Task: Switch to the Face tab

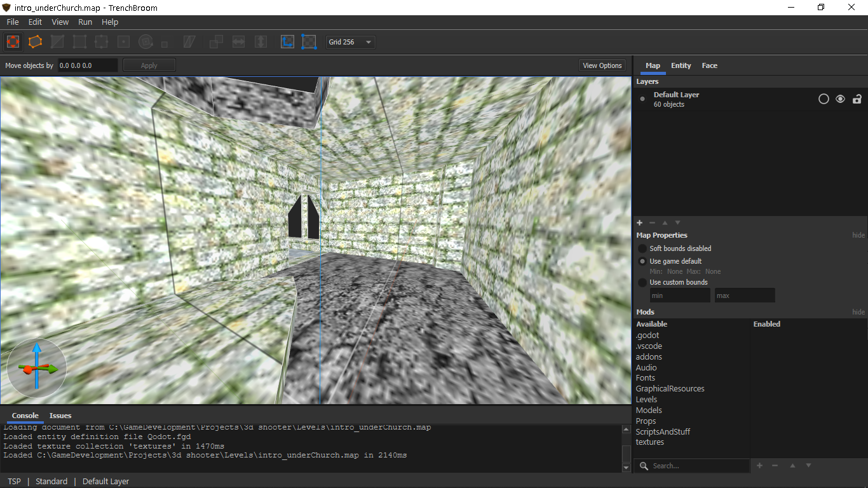Action: (709, 65)
